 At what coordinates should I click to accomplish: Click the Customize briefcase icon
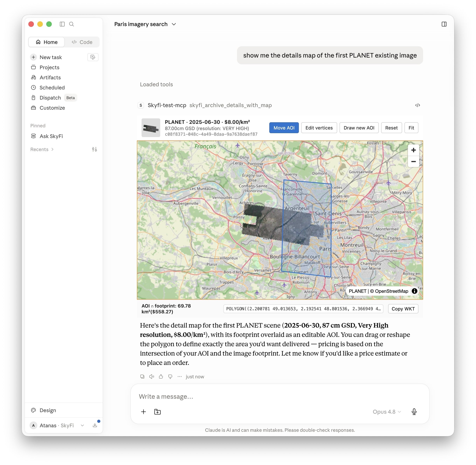(x=33, y=108)
